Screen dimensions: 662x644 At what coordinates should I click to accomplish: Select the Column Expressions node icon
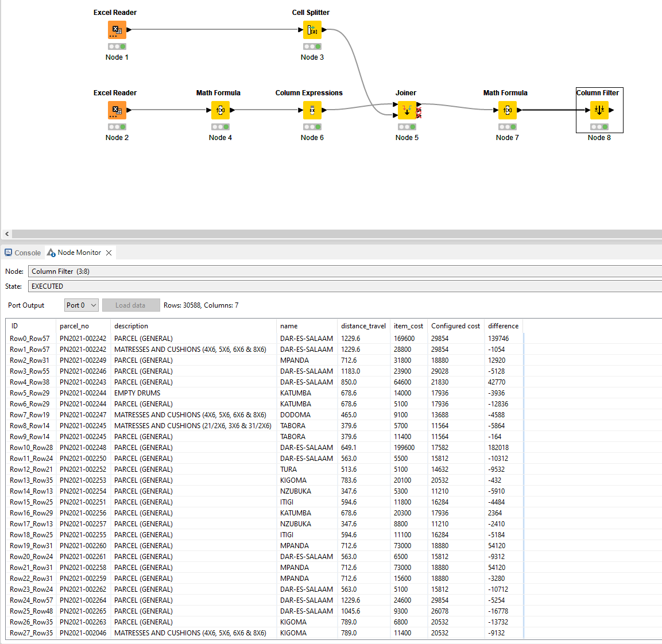pos(312,110)
